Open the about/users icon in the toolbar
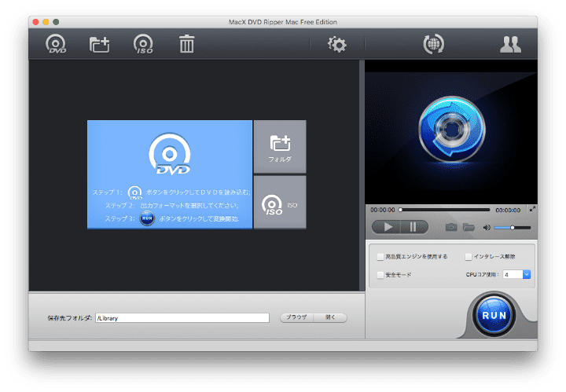The image size is (566, 392). (x=510, y=44)
